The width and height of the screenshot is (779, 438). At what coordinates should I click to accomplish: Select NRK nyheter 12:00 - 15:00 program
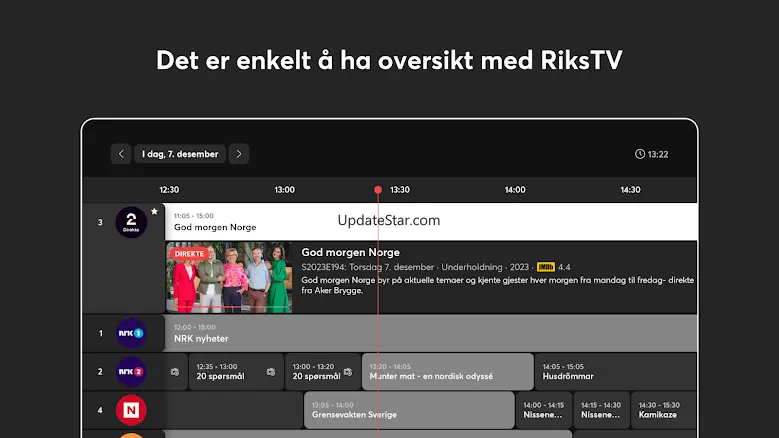431,333
